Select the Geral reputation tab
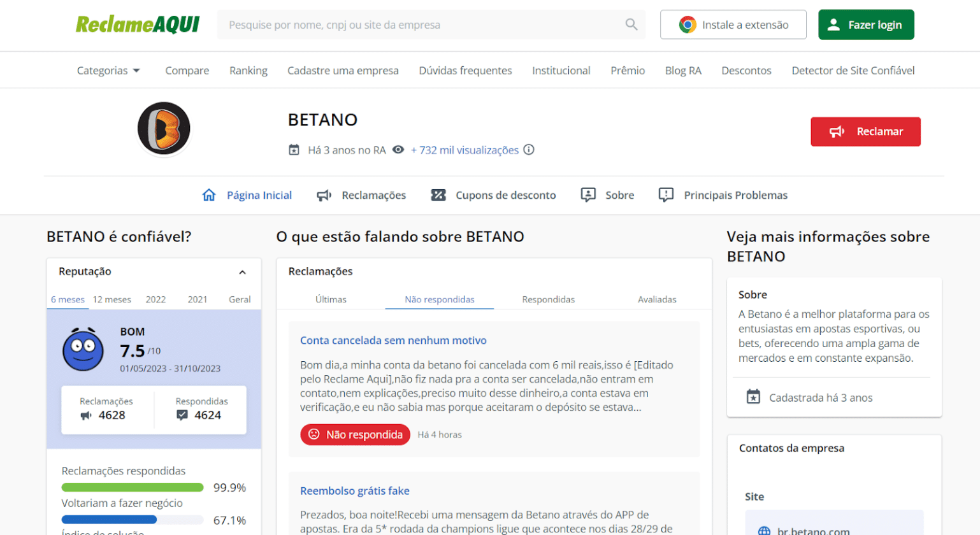This screenshot has width=980, height=535. pos(240,299)
